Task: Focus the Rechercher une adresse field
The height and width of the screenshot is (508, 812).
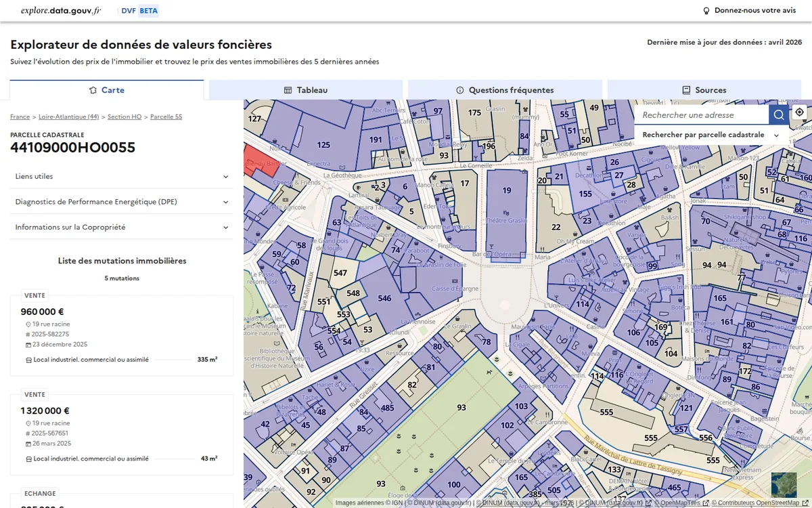Action: [702, 115]
